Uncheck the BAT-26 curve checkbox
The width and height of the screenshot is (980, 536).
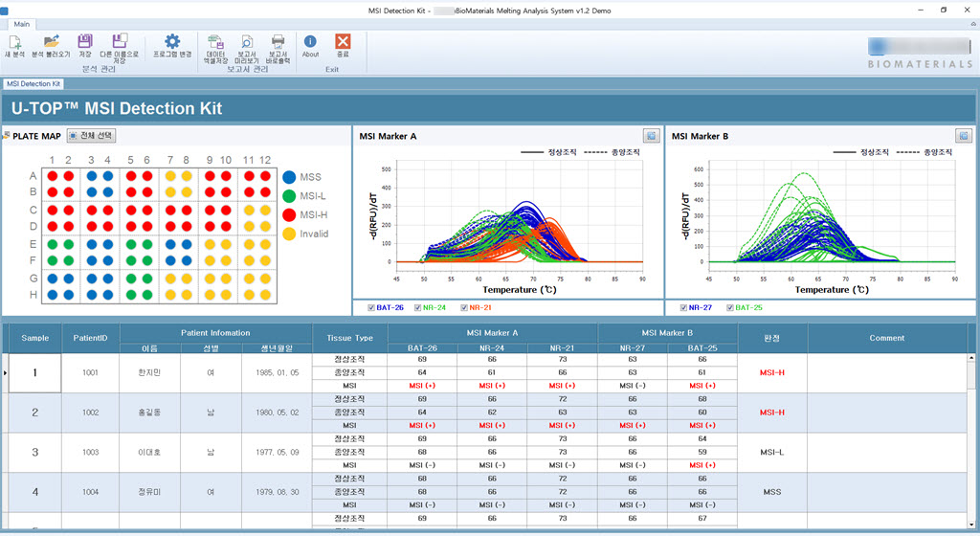[370, 307]
